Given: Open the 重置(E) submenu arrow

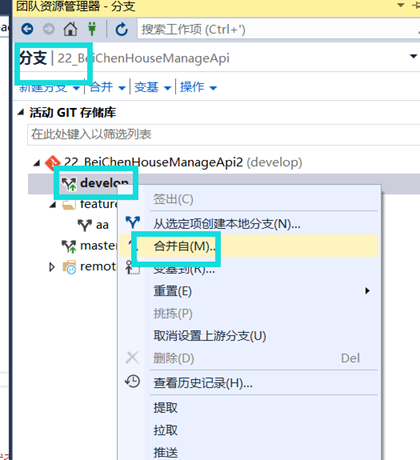Looking at the screenshot, I should pos(367,291).
